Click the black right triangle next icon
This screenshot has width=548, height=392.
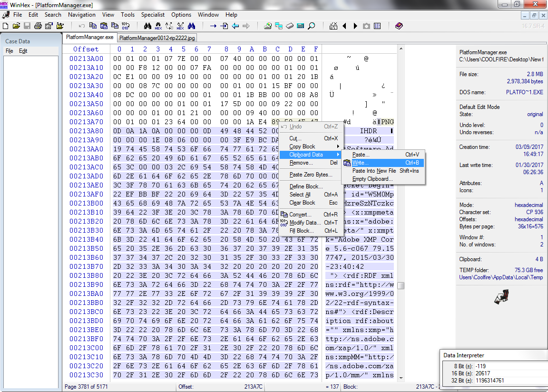click(x=355, y=26)
